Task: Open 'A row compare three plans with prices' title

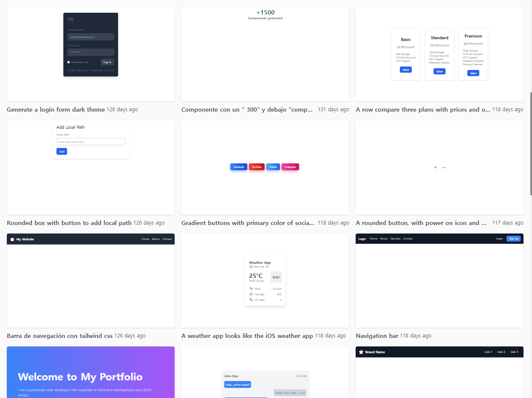Action: [x=423, y=110]
